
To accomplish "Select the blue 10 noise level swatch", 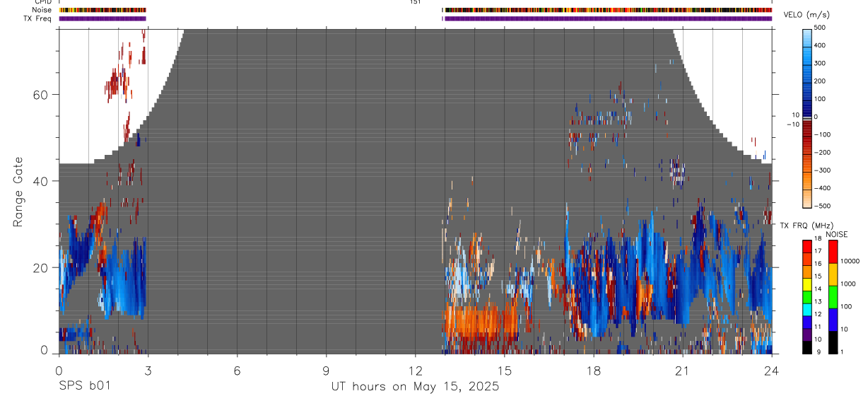I will [833, 320].
